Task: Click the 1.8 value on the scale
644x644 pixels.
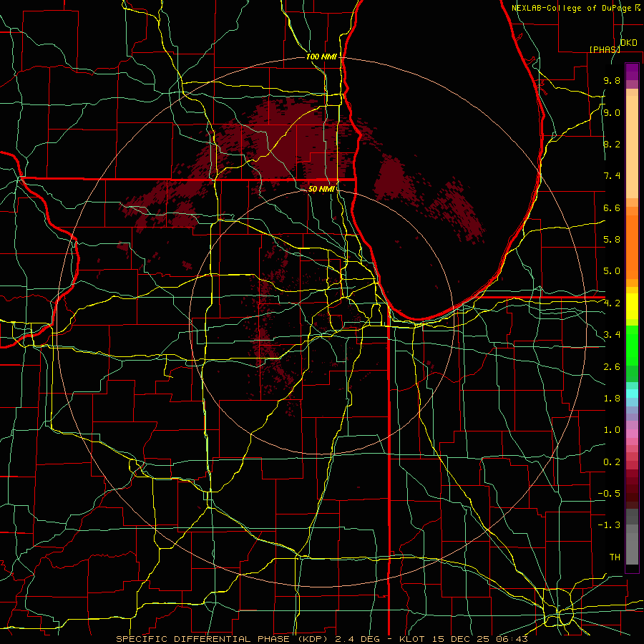Action: tap(612, 399)
